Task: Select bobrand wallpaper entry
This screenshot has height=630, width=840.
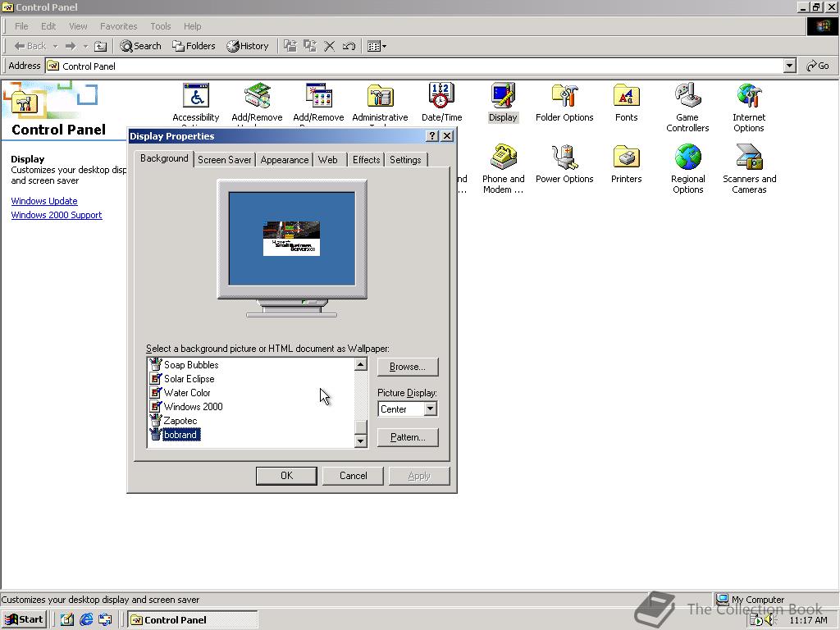Action: [180, 435]
